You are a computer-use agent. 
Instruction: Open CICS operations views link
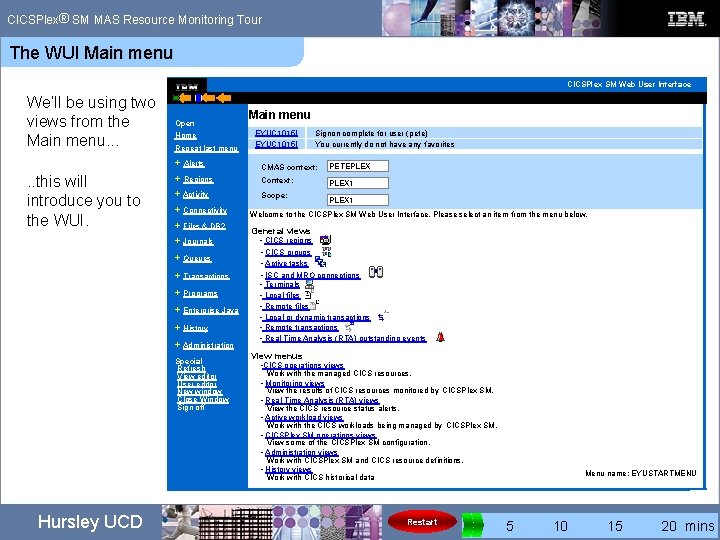coord(303,366)
